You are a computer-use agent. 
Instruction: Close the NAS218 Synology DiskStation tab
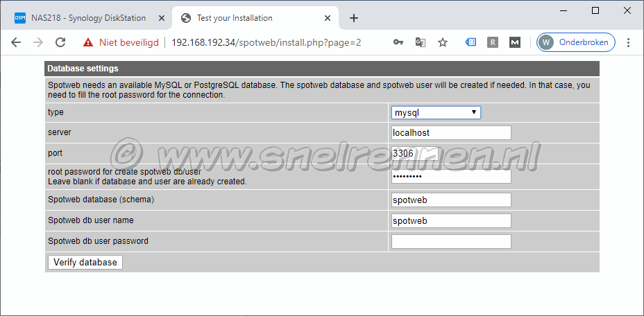pyautogui.click(x=162, y=18)
